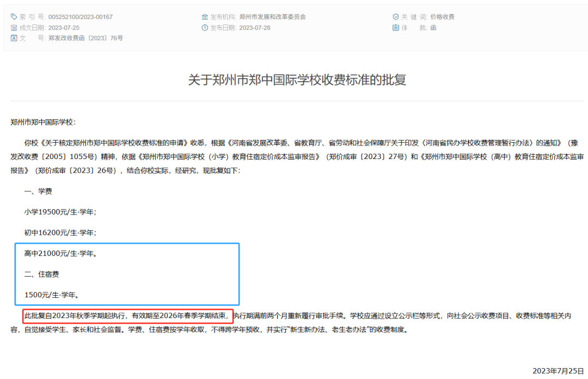Click the document icon beside 体裁
The width and height of the screenshot is (588, 379).
[x=396, y=27]
